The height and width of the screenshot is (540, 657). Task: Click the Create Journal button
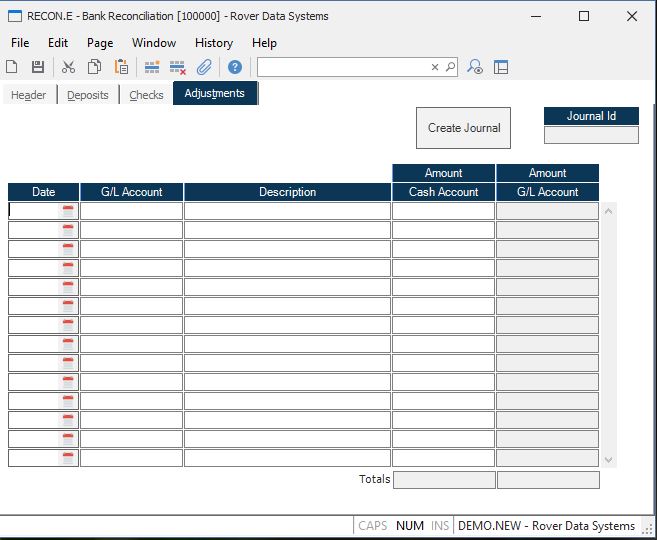point(463,128)
